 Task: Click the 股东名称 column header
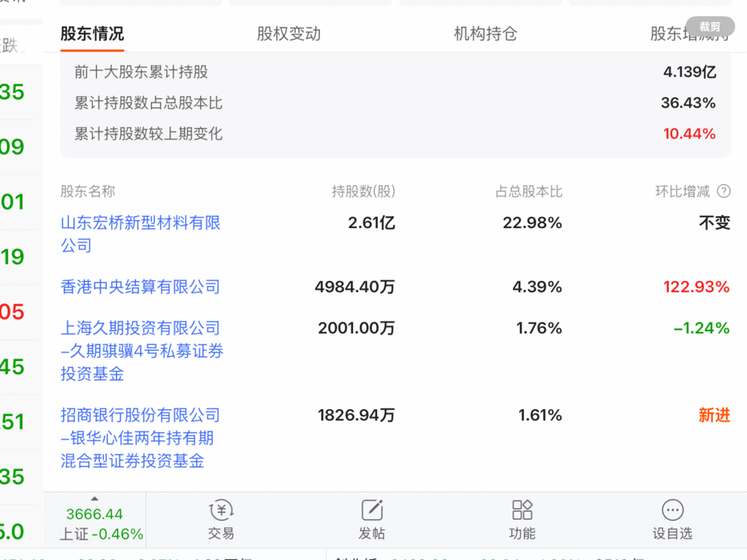(x=88, y=192)
